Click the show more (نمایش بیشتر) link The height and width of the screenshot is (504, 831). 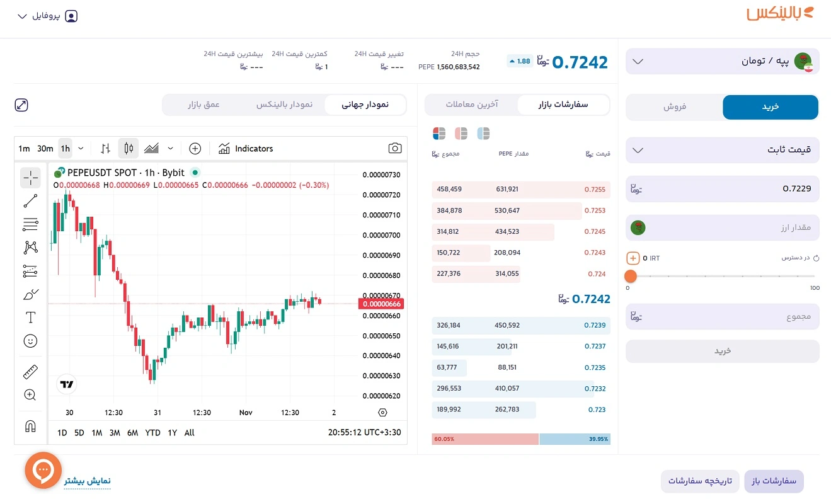(x=87, y=481)
